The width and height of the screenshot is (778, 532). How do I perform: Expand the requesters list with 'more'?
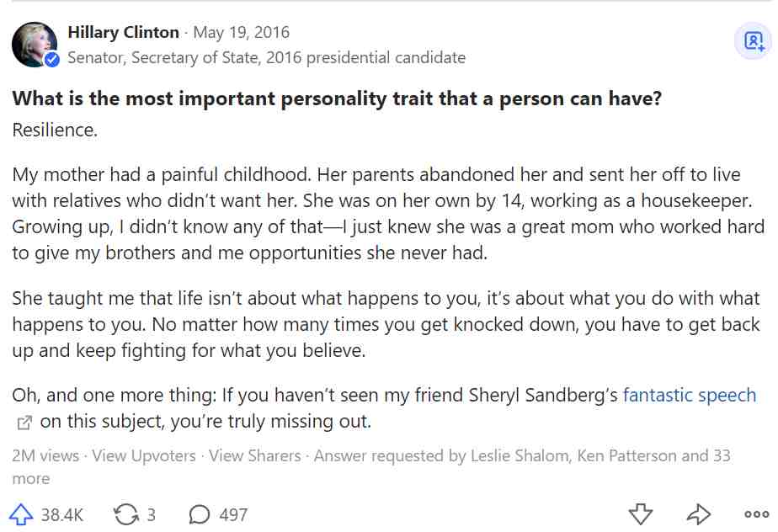point(31,479)
